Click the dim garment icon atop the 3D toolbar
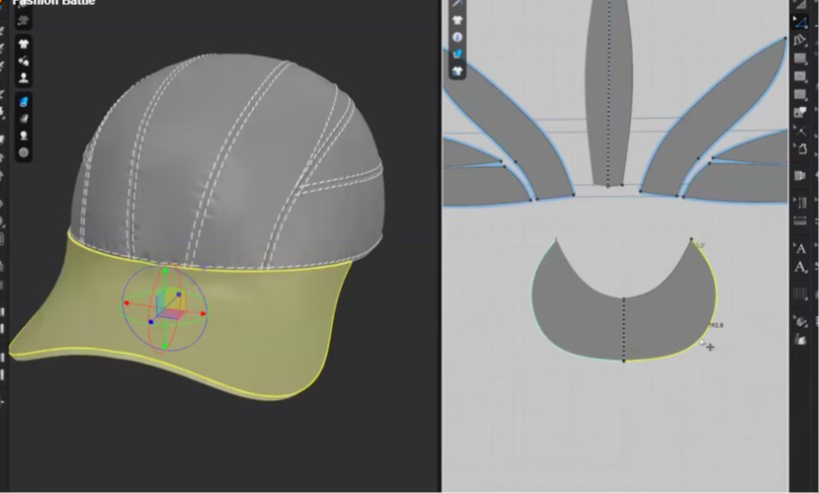Screen dimensions: 819x493 pos(24,20)
